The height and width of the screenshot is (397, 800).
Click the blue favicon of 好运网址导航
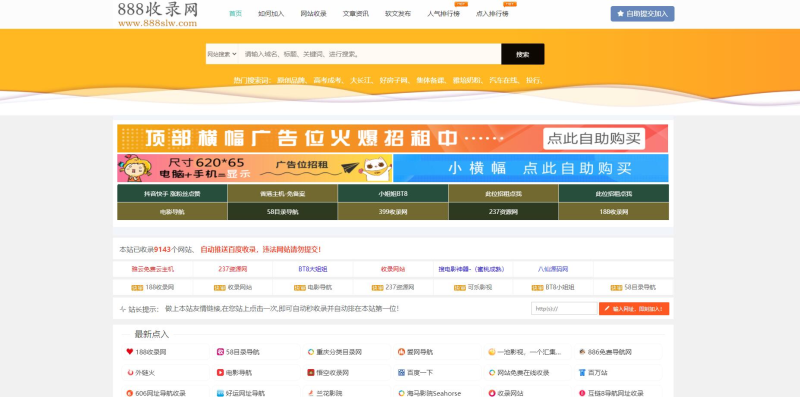pos(220,393)
